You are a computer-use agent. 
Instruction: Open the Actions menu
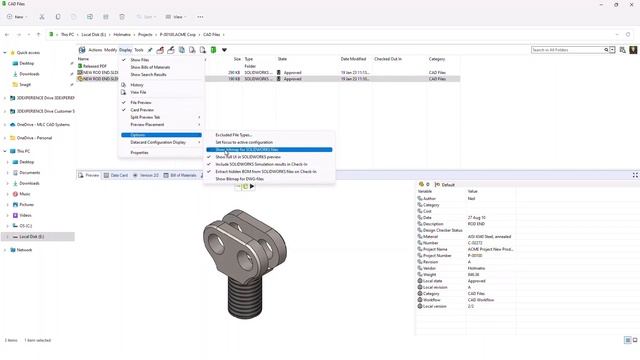pos(95,50)
